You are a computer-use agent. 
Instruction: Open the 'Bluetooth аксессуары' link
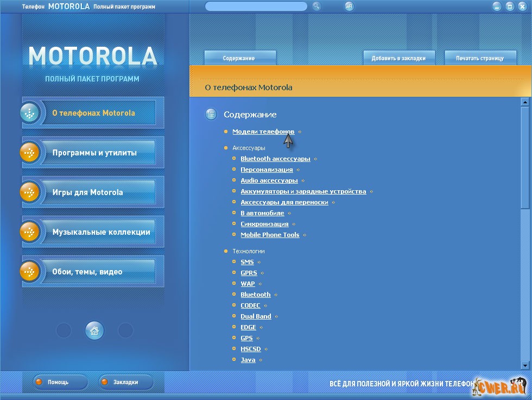coord(275,159)
